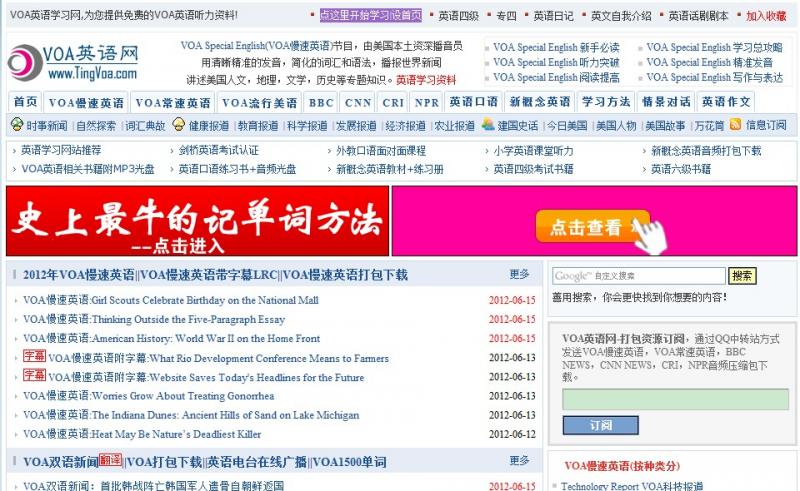Open the 时事新闻 category link
The width and height of the screenshot is (800, 491).
coord(46,126)
